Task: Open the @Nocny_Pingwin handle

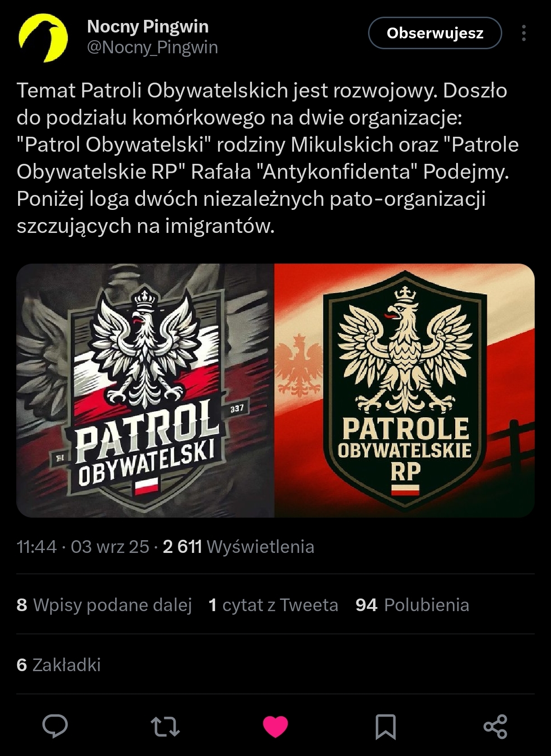Action: 152,47
